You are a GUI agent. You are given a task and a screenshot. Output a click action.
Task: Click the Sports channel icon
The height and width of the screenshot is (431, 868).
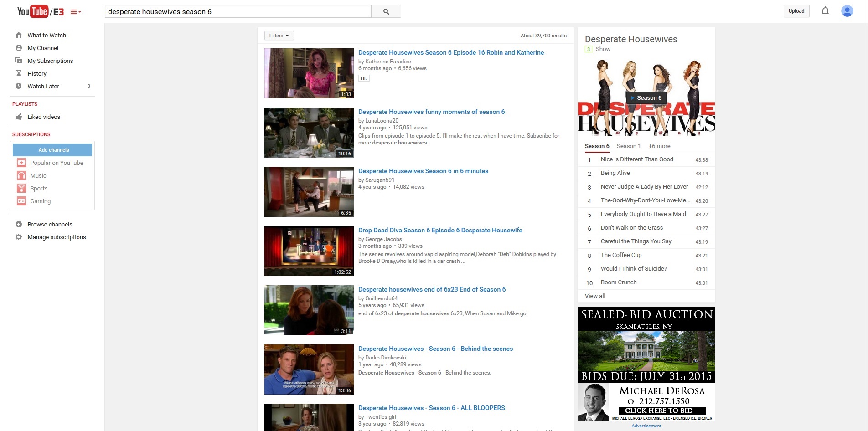click(21, 188)
